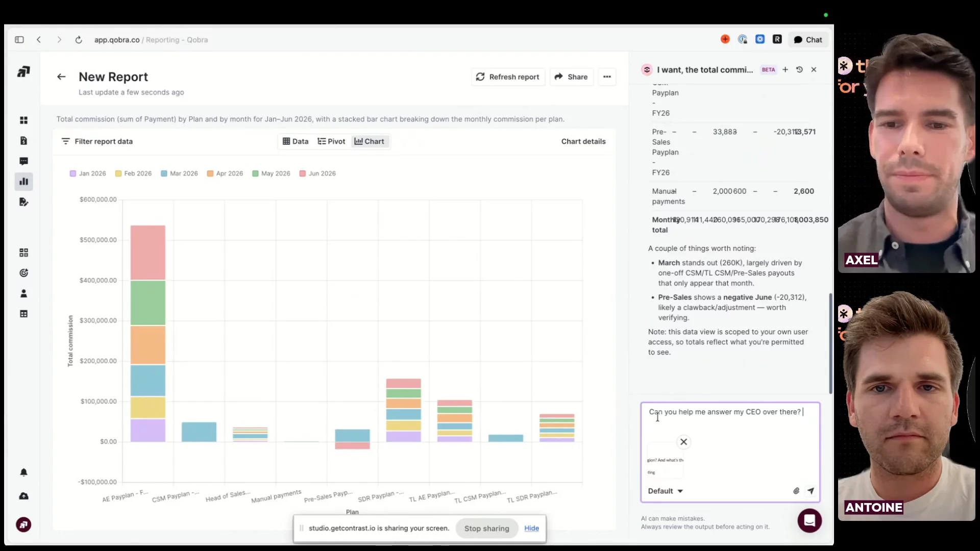980x551 pixels.
Task: Expand the Default model dropdown
Action: pos(665,491)
